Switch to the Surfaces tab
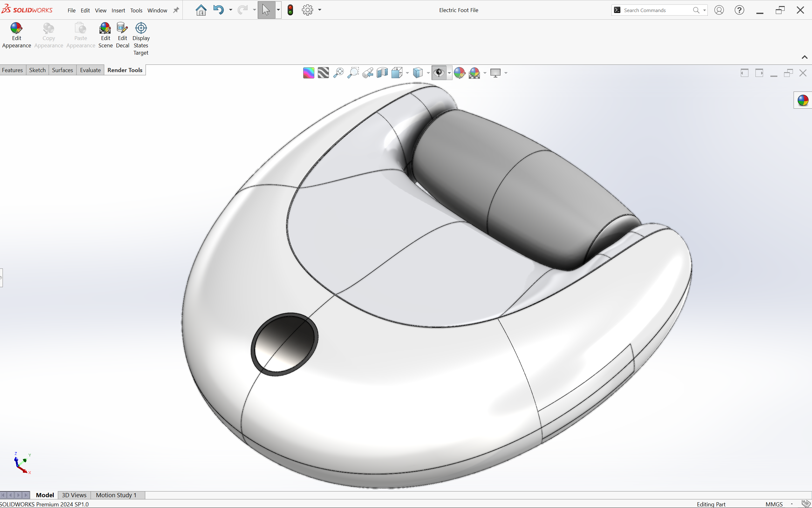Screen dimensions: 812x508 coord(63,70)
